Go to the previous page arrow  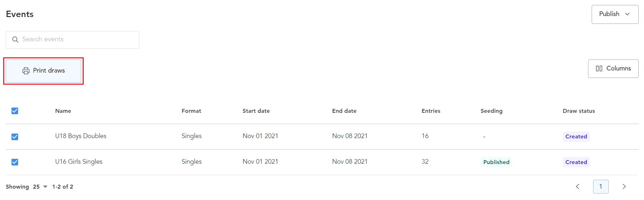pyautogui.click(x=577, y=186)
